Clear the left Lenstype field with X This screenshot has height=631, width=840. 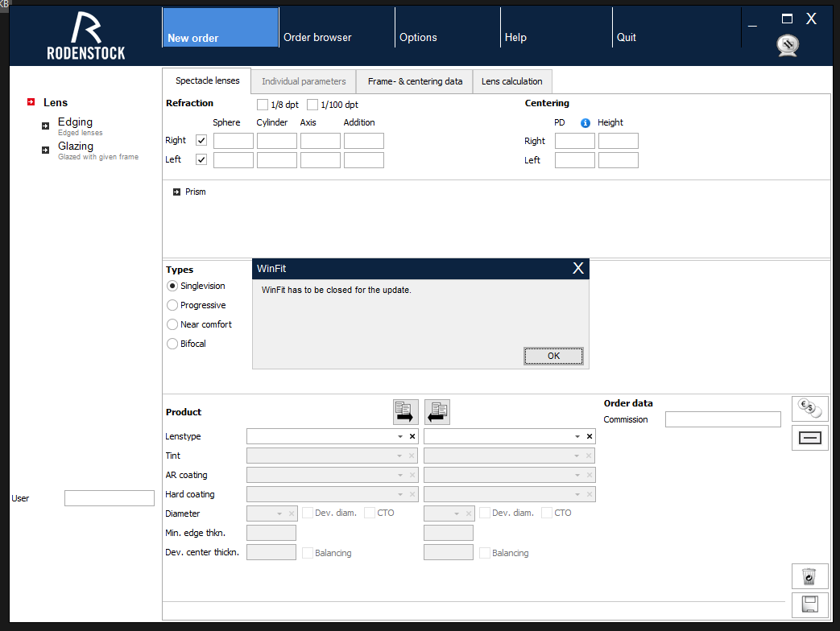click(x=412, y=436)
